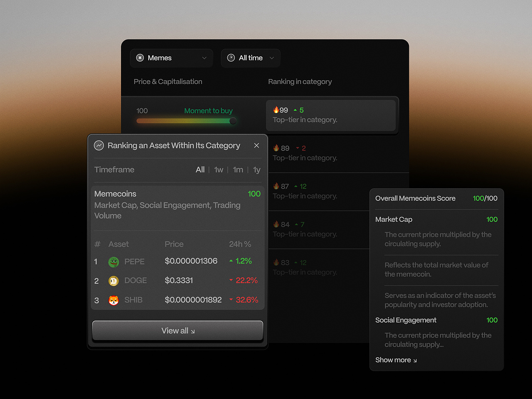Click the chart icon in popup header
This screenshot has height=399, width=532.
99,145
